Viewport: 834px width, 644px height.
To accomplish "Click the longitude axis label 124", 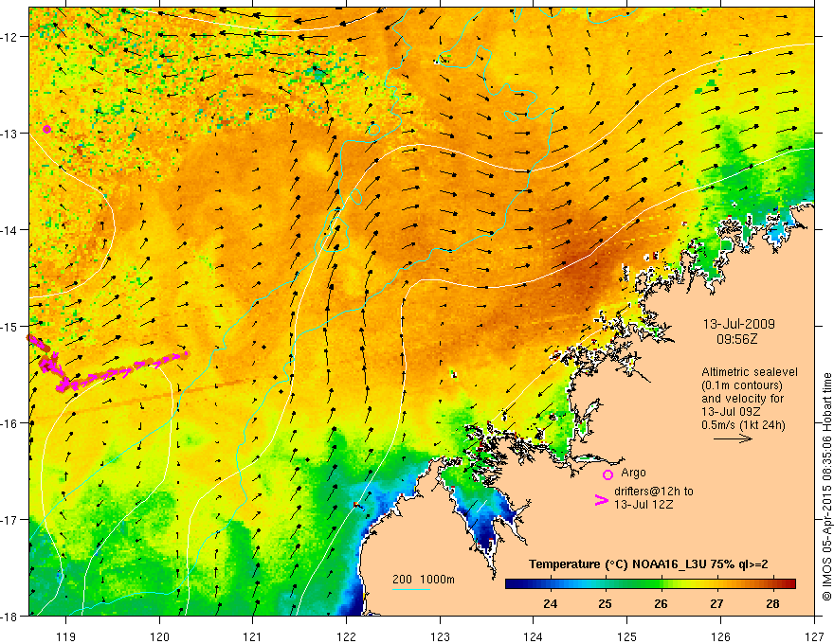I will coord(534,636).
